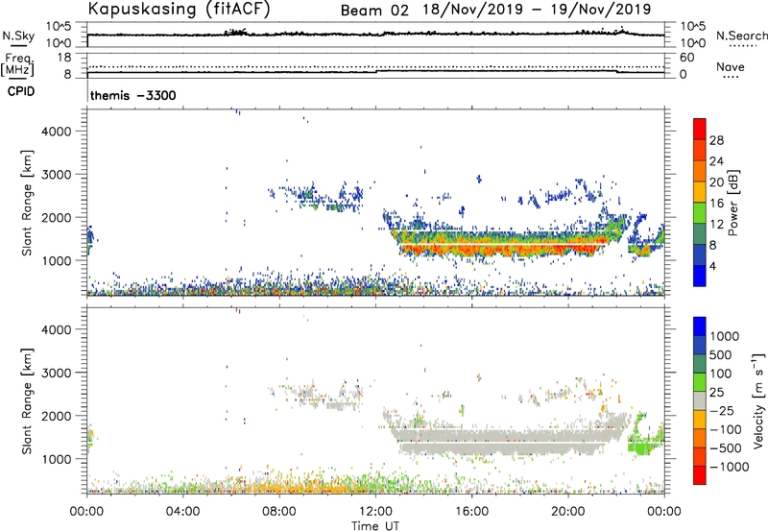Click the 16:00 time tick label
Image resolution: width=768 pixels, height=532 pixels.
471,512
